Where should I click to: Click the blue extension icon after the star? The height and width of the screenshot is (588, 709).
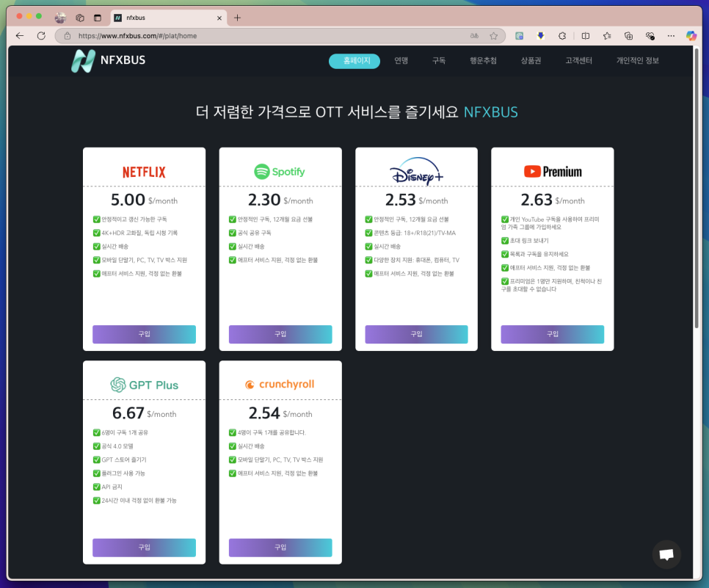click(519, 36)
